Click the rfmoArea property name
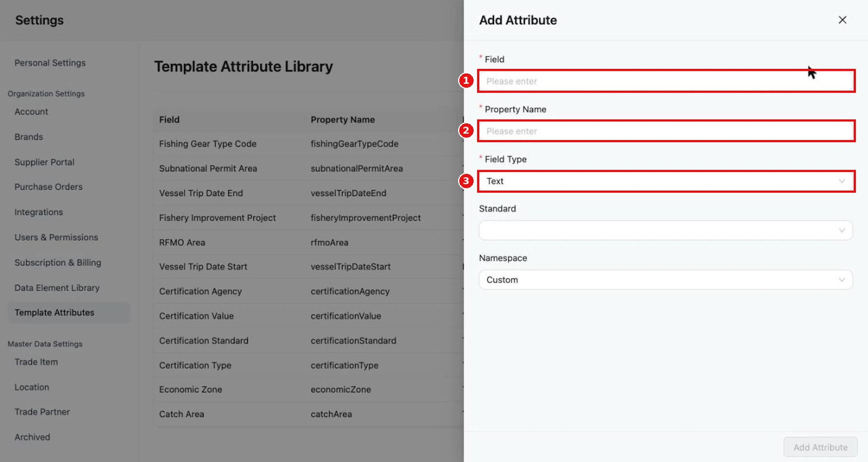This screenshot has height=462, width=868. tap(329, 242)
